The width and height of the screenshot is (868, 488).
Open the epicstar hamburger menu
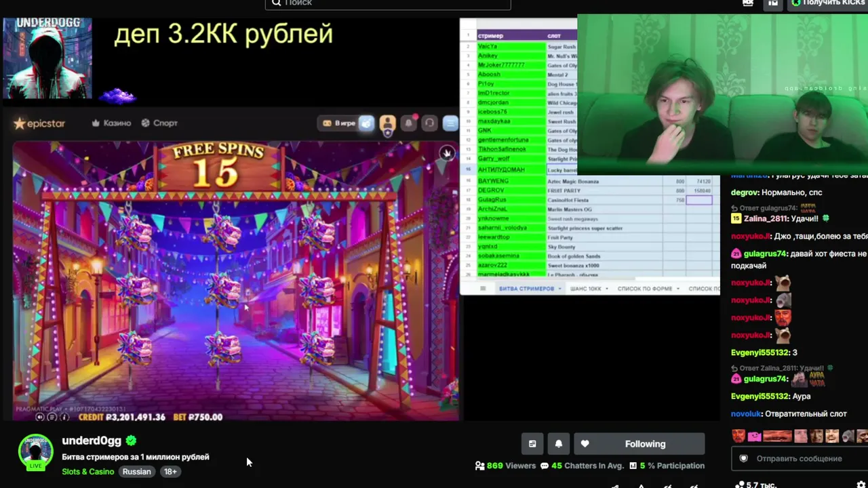point(450,123)
